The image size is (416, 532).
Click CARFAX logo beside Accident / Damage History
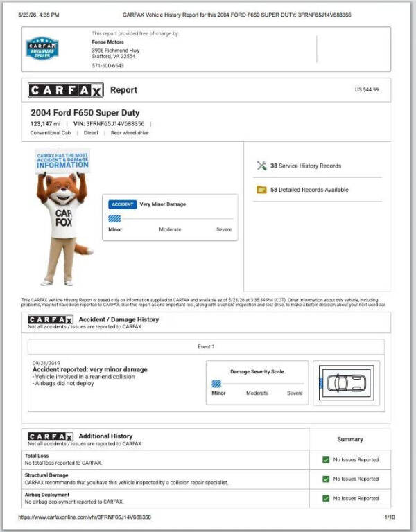coord(51,320)
